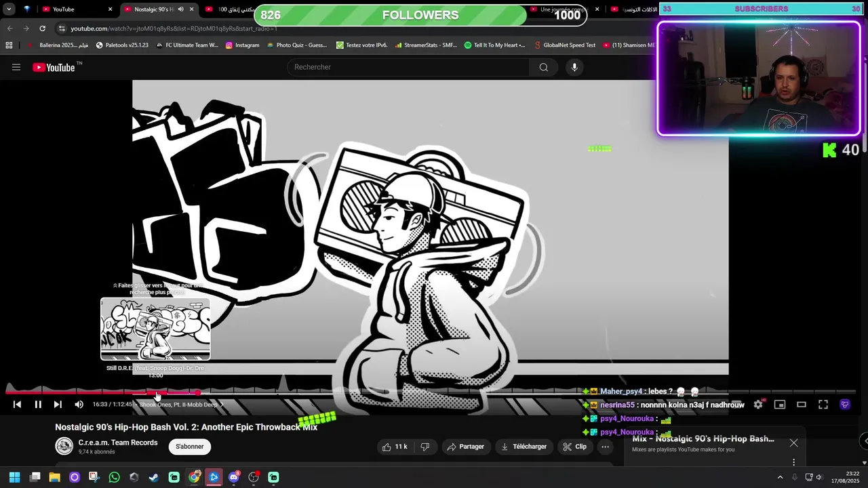868x488 pixels.
Task: Mute the player volume speaker icon
Action: 79,405
